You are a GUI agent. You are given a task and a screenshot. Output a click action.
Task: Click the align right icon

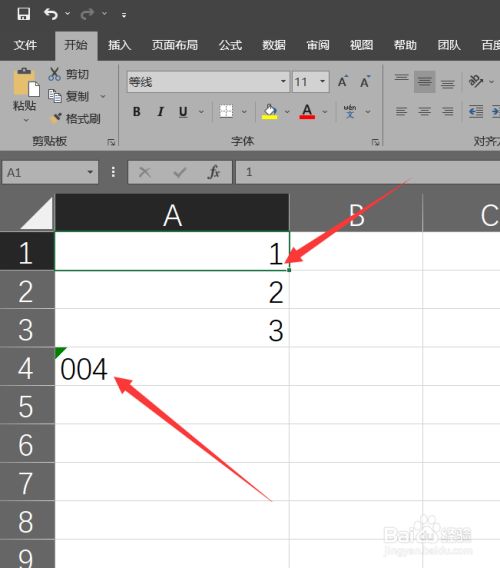pyautogui.click(x=448, y=111)
